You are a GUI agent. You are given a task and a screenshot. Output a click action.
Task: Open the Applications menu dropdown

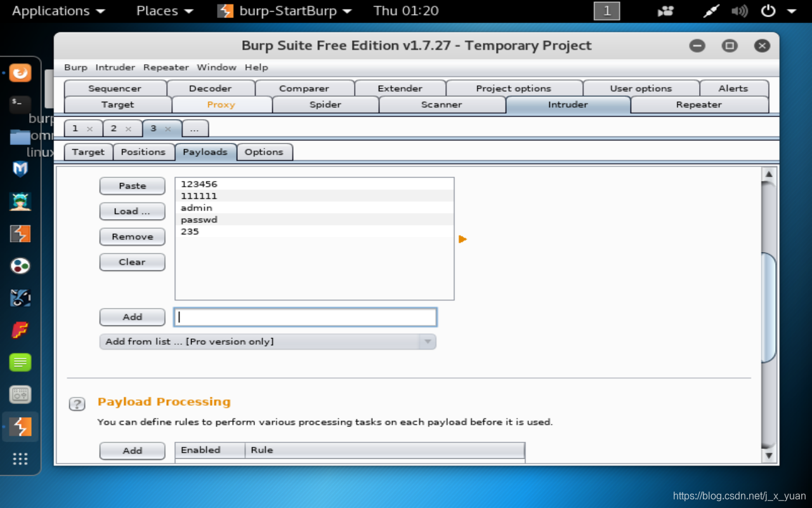[58, 11]
